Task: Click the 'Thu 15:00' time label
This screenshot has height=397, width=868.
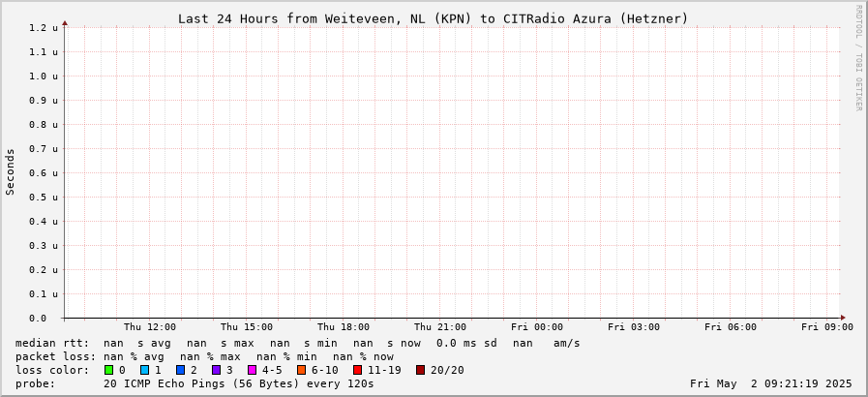Action: coord(247,327)
